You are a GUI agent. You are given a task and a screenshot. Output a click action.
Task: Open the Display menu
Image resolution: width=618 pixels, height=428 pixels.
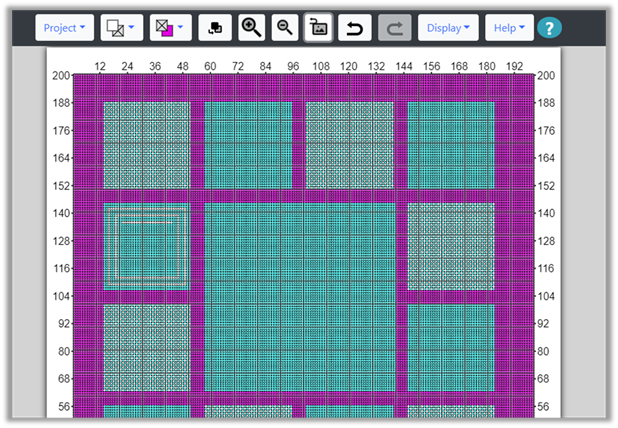(448, 28)
